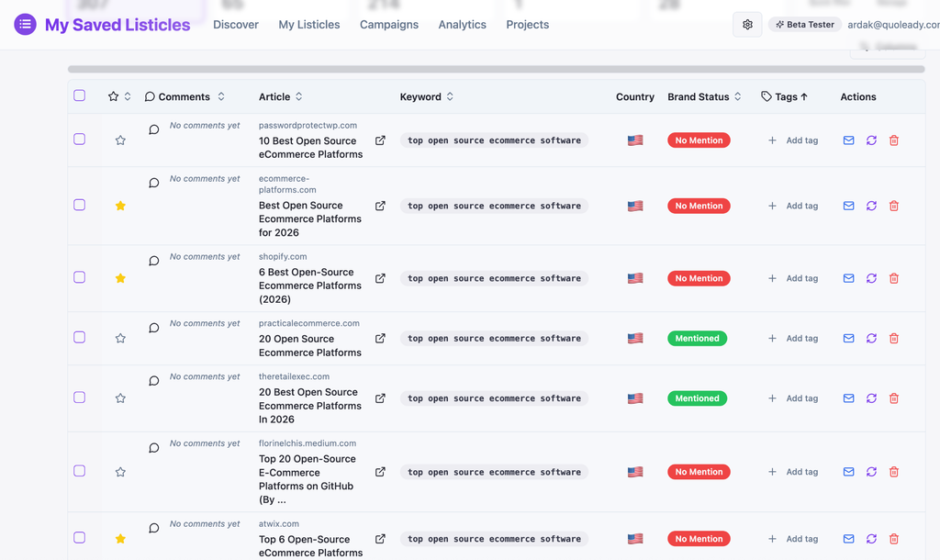Delete the shopify.com listicle row
Image resolution: width=940 pixels, height=560 pixels.
(x=894, y=278)
